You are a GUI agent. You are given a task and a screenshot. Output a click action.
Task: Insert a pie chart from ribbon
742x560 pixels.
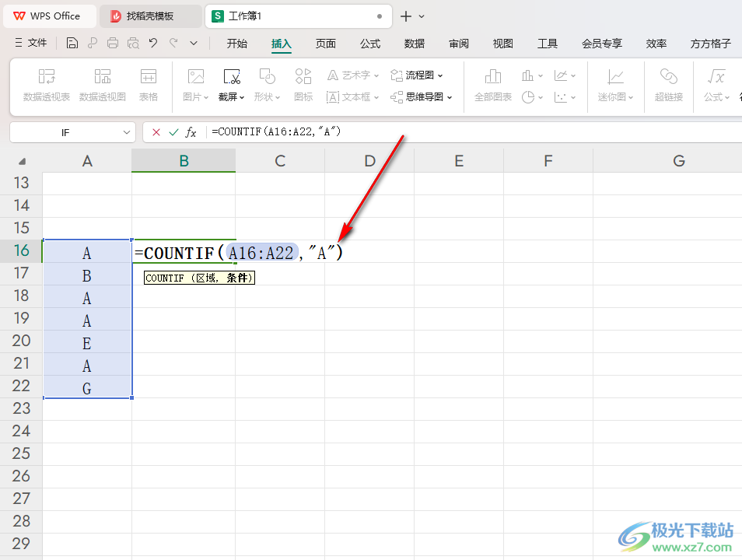[x=532, y=97]
